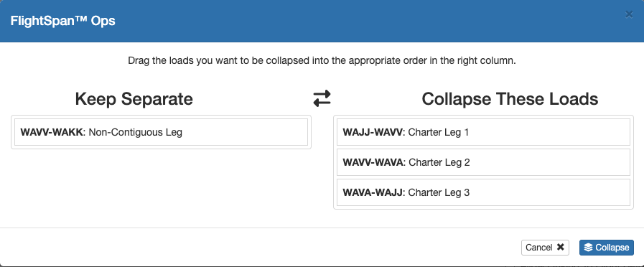Click the bold WAJJ-WAVV route code

(x=373, y=132)
